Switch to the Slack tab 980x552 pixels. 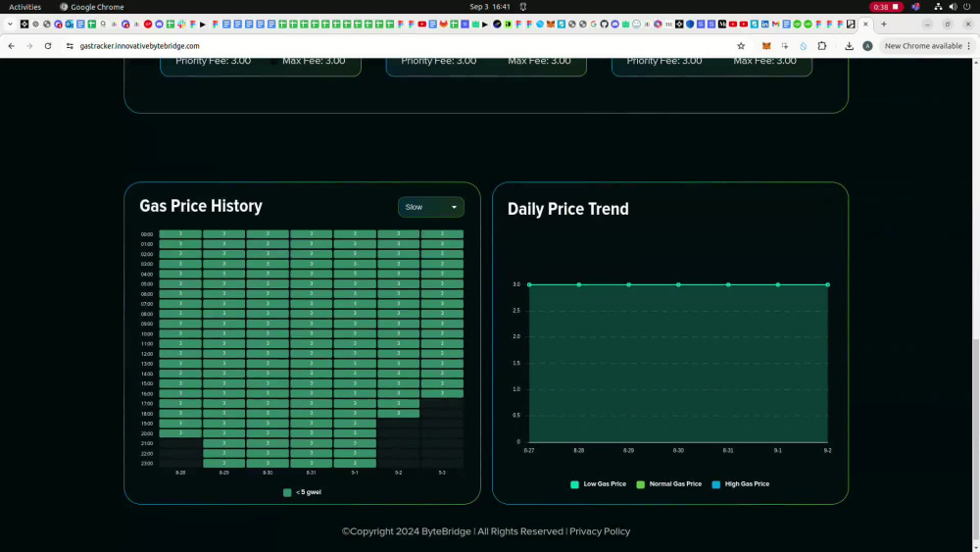pyautogui.click(x=181, y=25)
